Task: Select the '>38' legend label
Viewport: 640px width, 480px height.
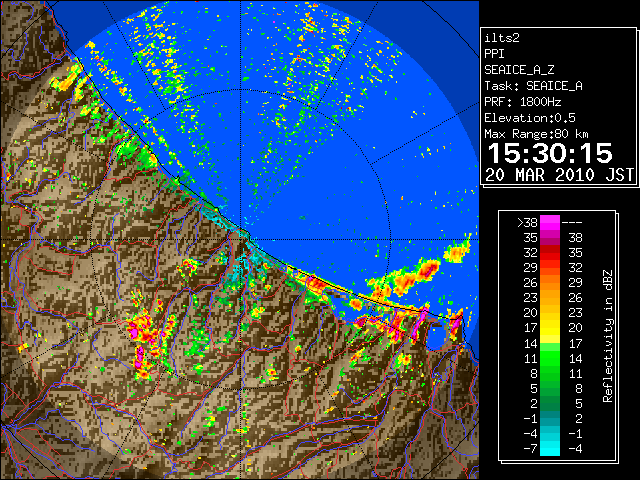Action: 527,222
